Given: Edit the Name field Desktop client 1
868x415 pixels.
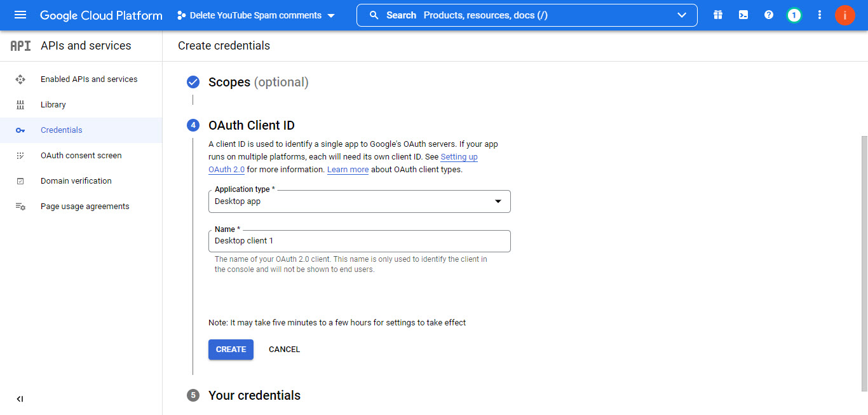Looking at the screenshot, I should point(360,241).
